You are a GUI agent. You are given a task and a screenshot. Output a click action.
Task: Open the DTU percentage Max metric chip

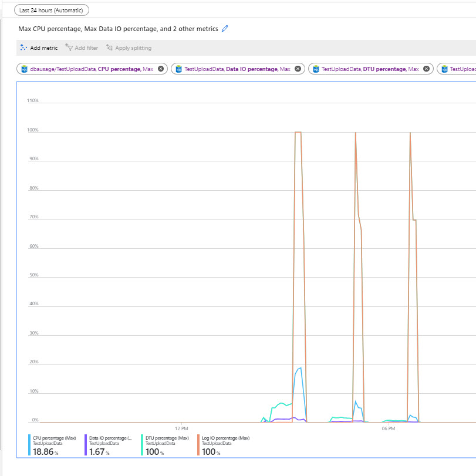(x=371, y=69)
